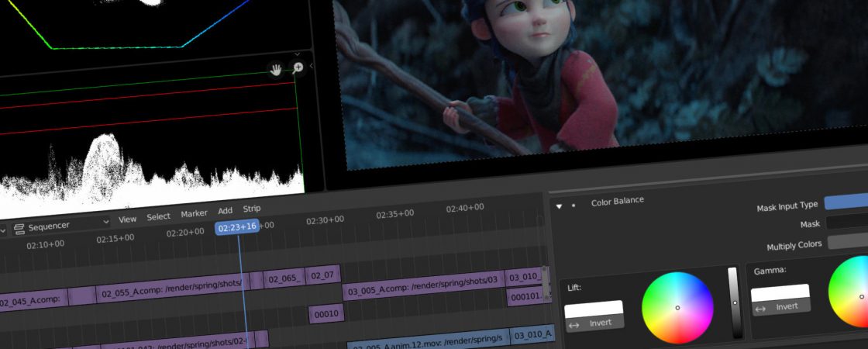Select the 02_065_ strip
The image size is (868, 349).
click(x=284, y=278)
